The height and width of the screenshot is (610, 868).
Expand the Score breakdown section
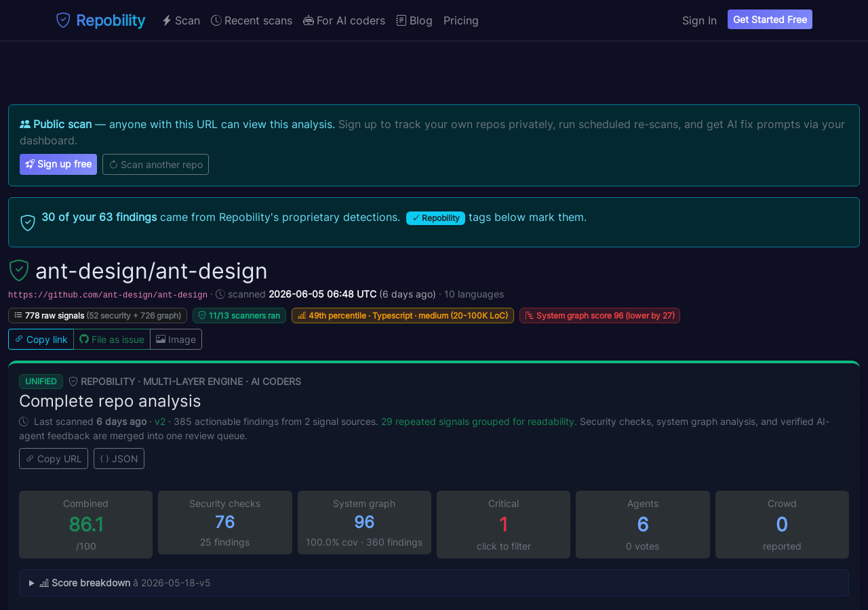(x=434, y=583)
